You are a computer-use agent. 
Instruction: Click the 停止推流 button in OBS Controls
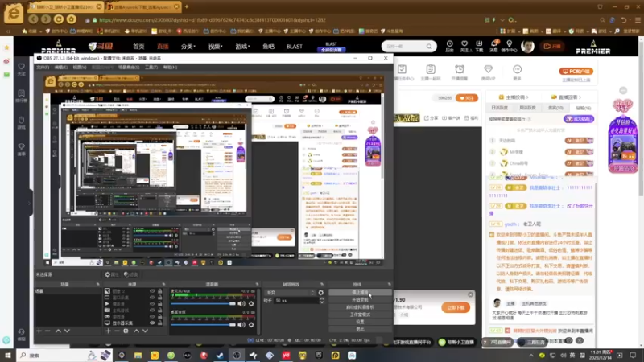[x=360, y=293]
